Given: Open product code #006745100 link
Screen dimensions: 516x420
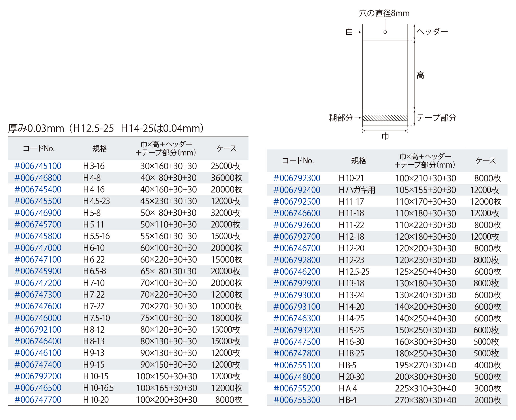Looking at the screenshot, I should [x=38, y=166].
